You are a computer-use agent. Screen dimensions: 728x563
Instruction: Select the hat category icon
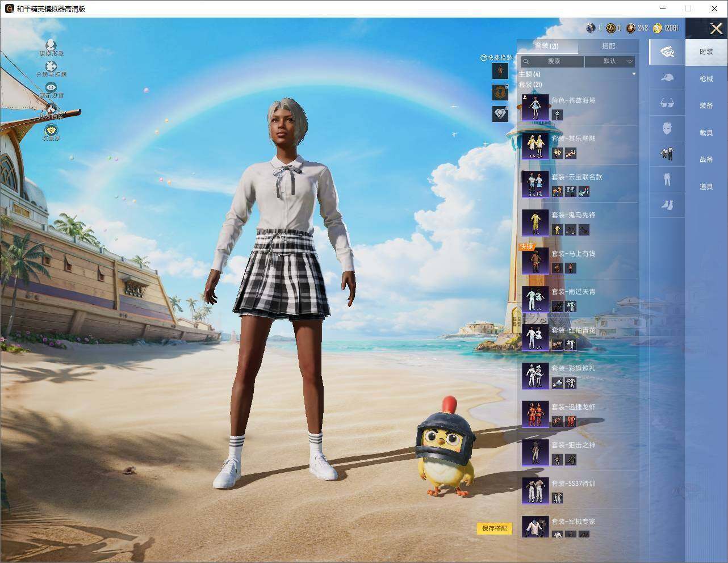[x=667, y=78]
